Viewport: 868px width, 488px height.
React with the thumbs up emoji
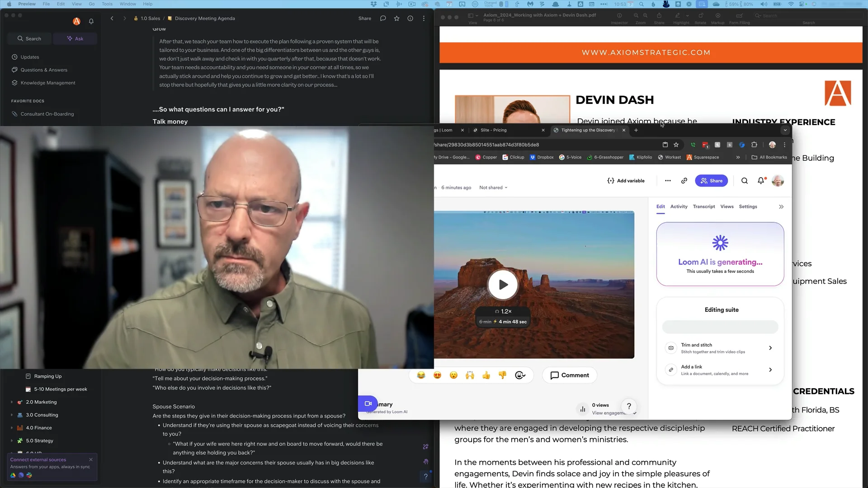point(486,375)
